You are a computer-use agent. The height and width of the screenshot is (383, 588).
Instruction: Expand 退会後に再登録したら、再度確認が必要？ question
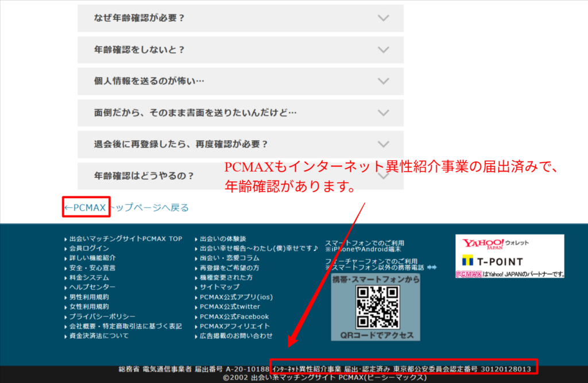point(241,144)
